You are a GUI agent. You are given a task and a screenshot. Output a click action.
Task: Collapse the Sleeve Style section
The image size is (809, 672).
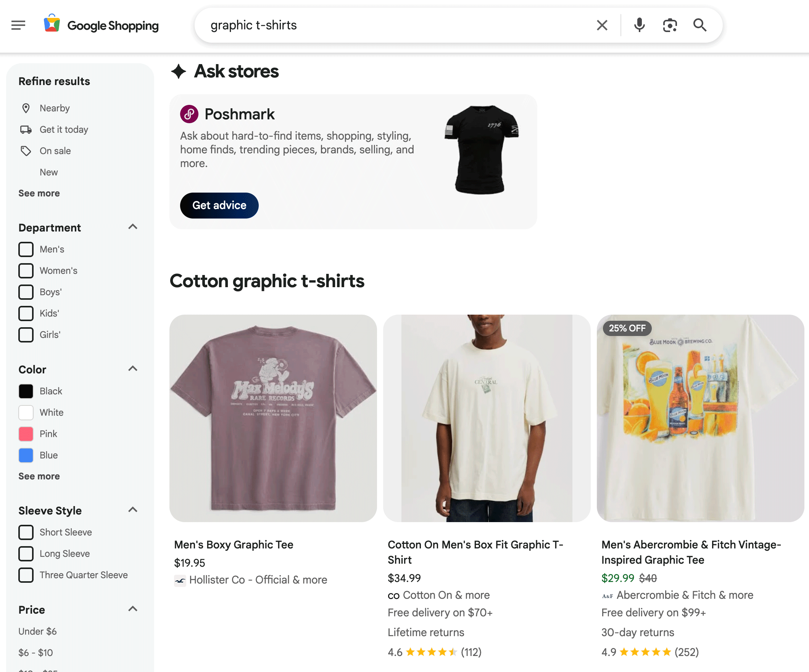(x=133, y=510)
